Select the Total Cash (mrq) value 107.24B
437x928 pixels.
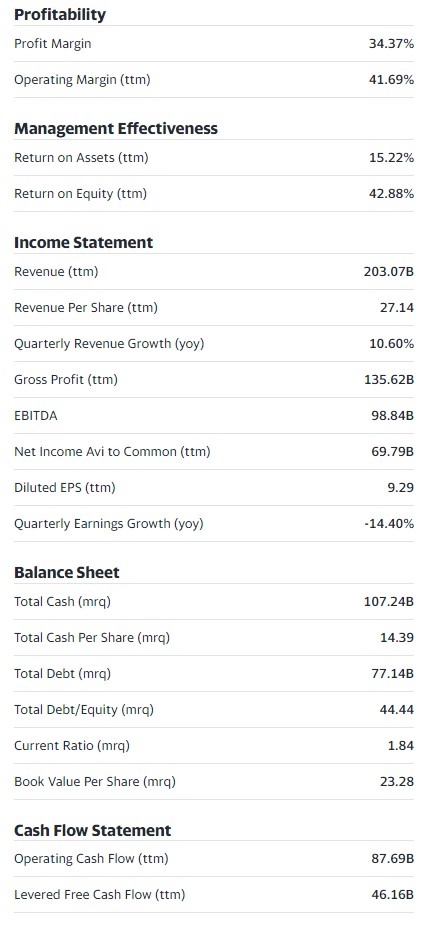point(388,602)
